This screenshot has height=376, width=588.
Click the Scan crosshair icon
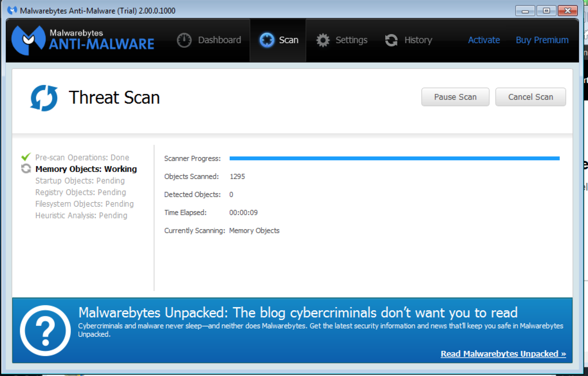(267, 40)
